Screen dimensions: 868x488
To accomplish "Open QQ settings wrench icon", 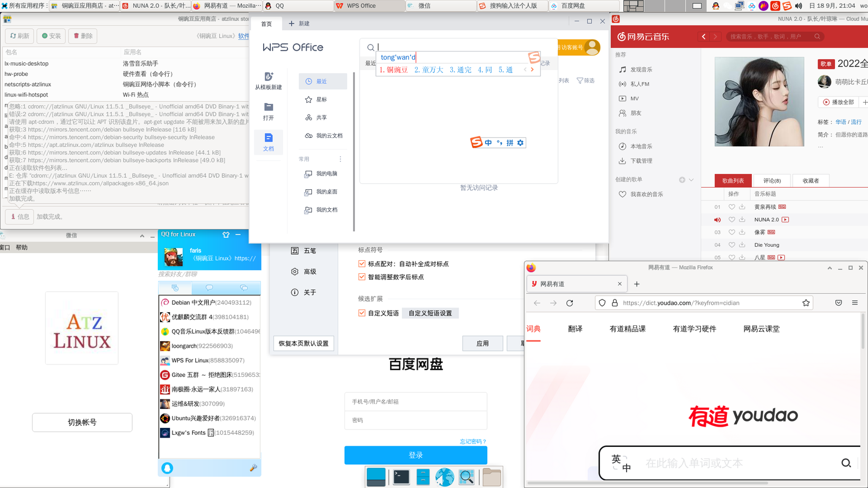I will (x=253, y=467).
